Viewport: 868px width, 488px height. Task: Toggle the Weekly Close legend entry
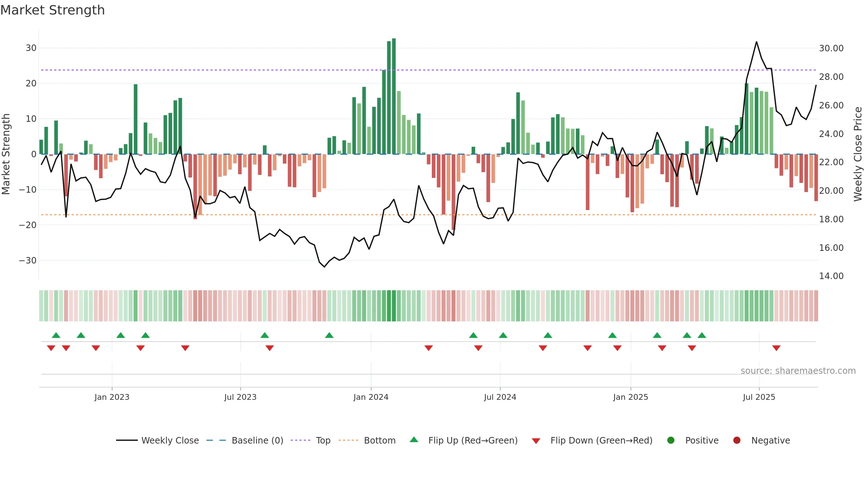[157, 440]
